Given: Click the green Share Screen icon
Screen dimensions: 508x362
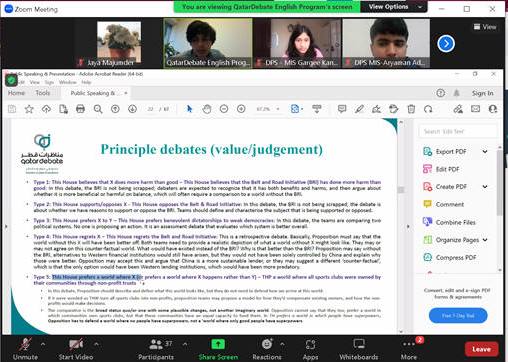Looking at the screenshot, I should coord(218,344).
